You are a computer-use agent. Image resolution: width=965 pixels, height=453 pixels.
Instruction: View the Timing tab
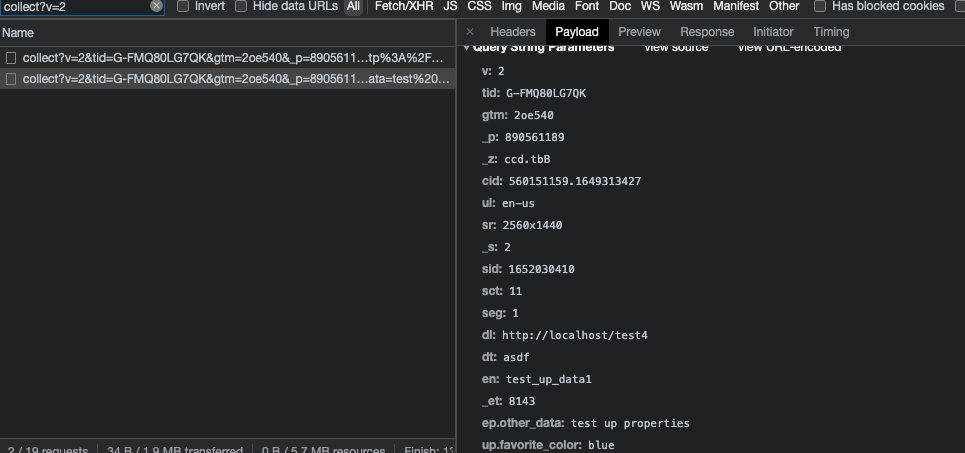pyautogui.click(x=831, y=32)
